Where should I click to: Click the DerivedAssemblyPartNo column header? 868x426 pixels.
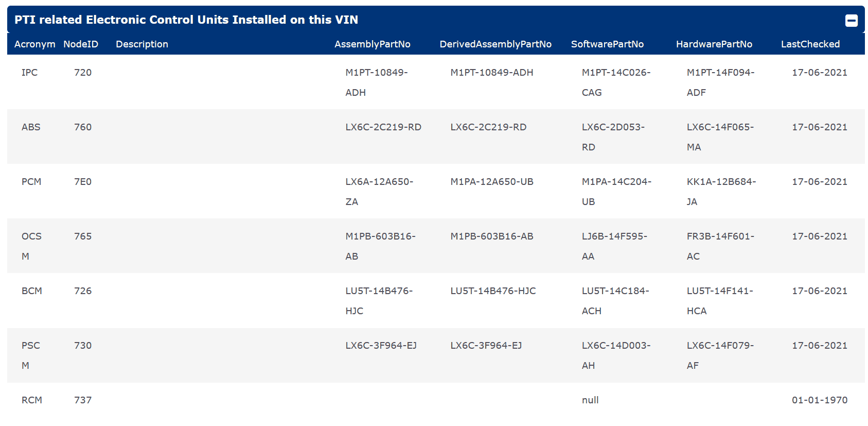tap(495, 44)
